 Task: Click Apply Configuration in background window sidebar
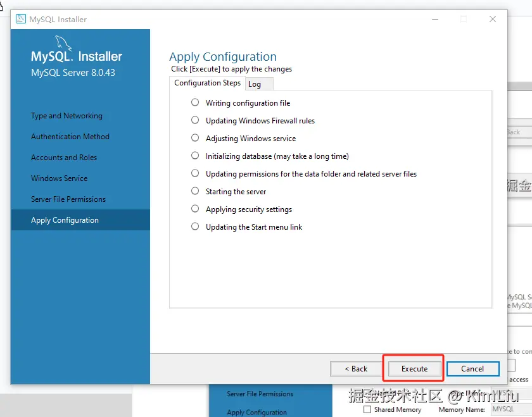[257, 412]
